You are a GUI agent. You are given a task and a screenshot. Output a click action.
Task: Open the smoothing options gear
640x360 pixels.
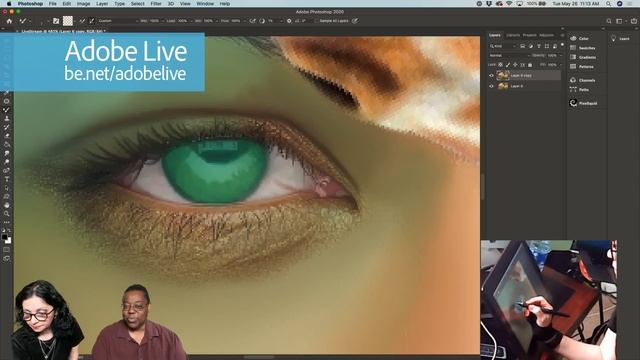click(x=289, y=21)
